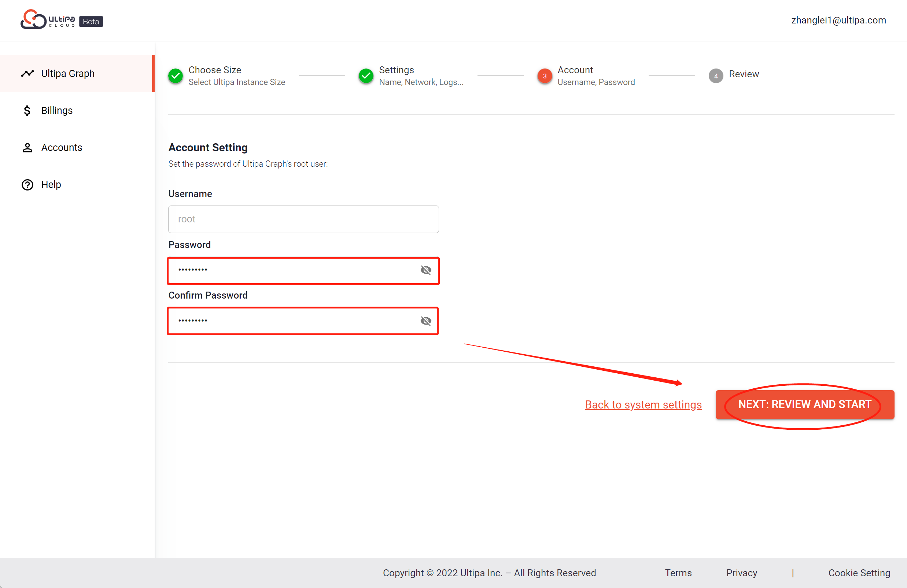Click the Account step number 3 circle
This screenshot has height=588, width=907.
click(545, 76)
